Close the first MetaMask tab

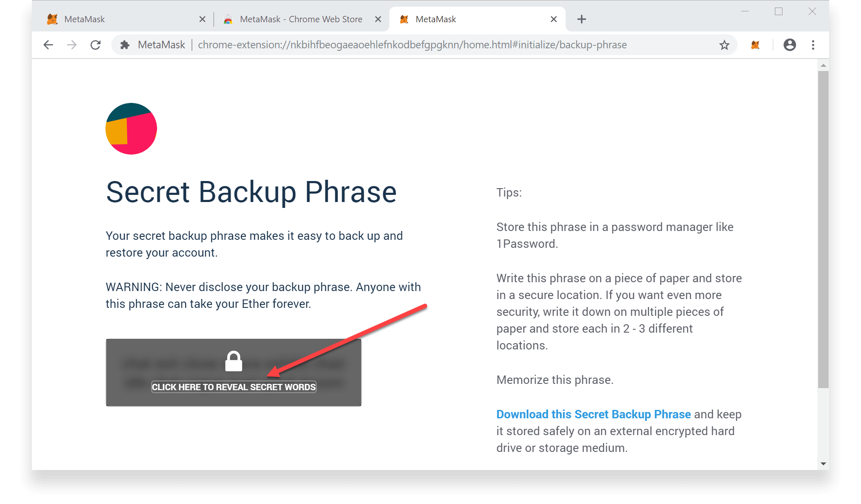click(x=202, y=19)
